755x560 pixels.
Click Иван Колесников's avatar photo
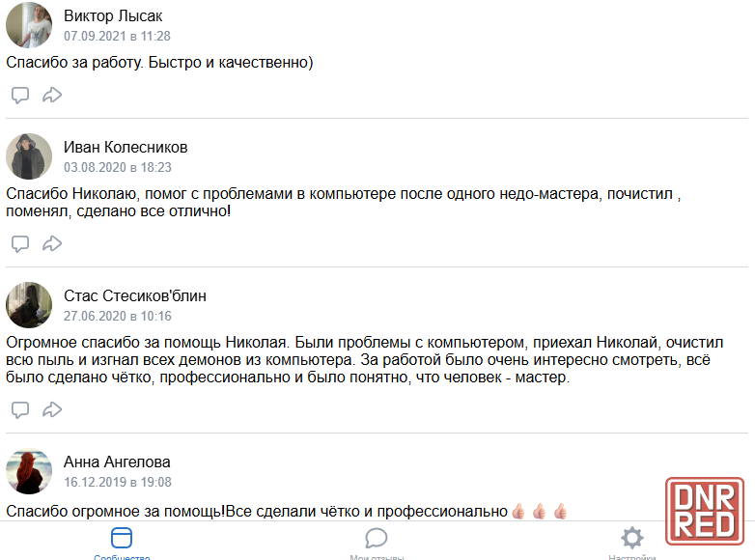point(29,156)
